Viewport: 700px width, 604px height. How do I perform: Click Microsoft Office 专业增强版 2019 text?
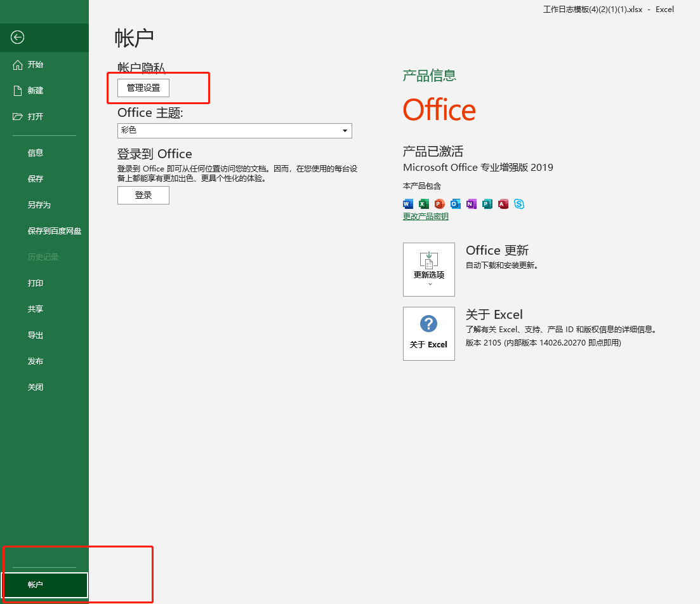click(478, 168)
